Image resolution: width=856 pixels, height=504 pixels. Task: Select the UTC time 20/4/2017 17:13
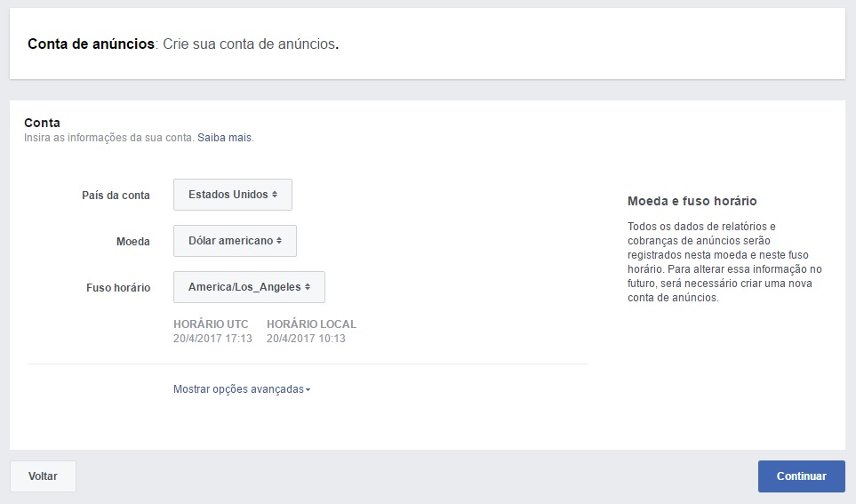tap(212, 339)
